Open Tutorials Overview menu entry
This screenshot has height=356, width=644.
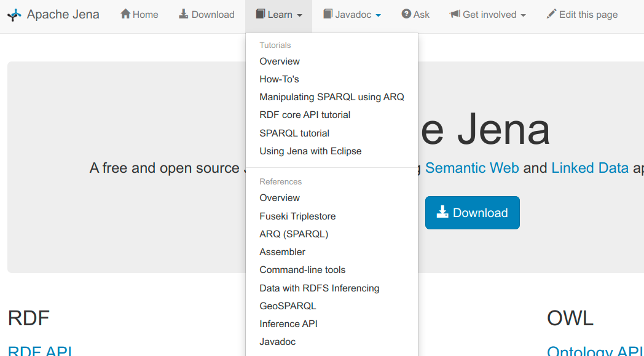click(x=280, y=61)
